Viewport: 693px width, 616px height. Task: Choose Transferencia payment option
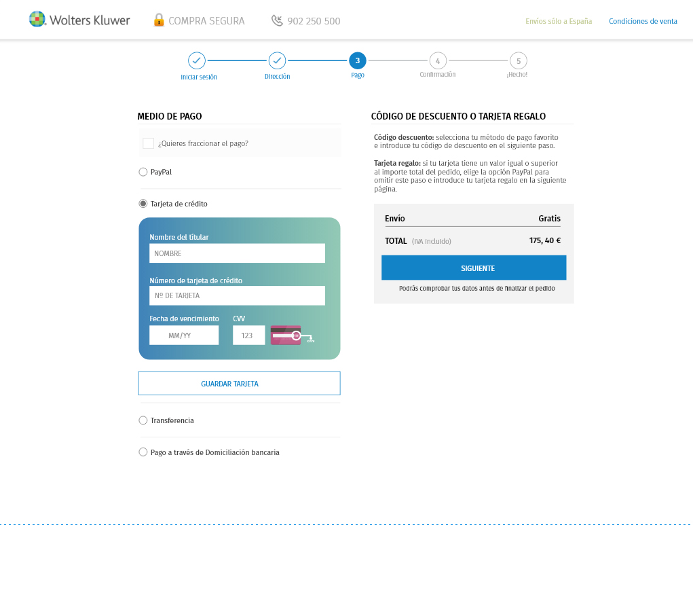143,420
